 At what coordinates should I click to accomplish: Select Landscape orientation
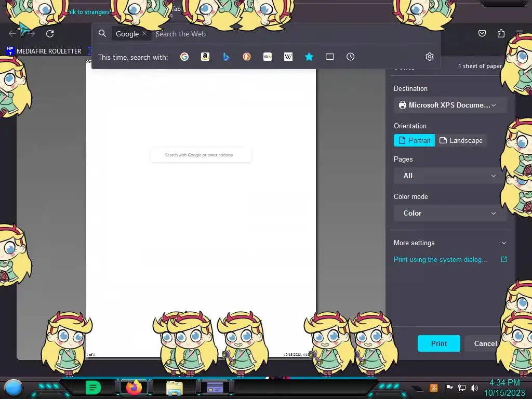click(461, 140)
